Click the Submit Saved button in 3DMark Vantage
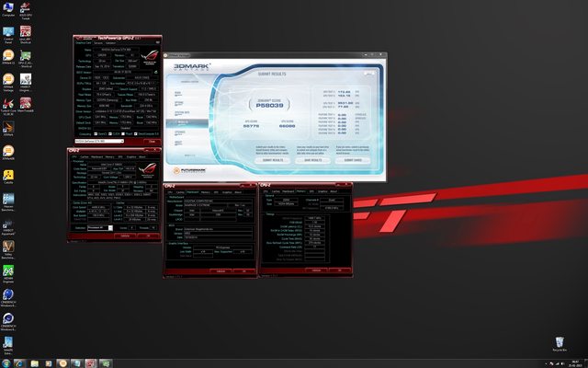The width and height of the screenshot is (588, 368). click(353, 160)
